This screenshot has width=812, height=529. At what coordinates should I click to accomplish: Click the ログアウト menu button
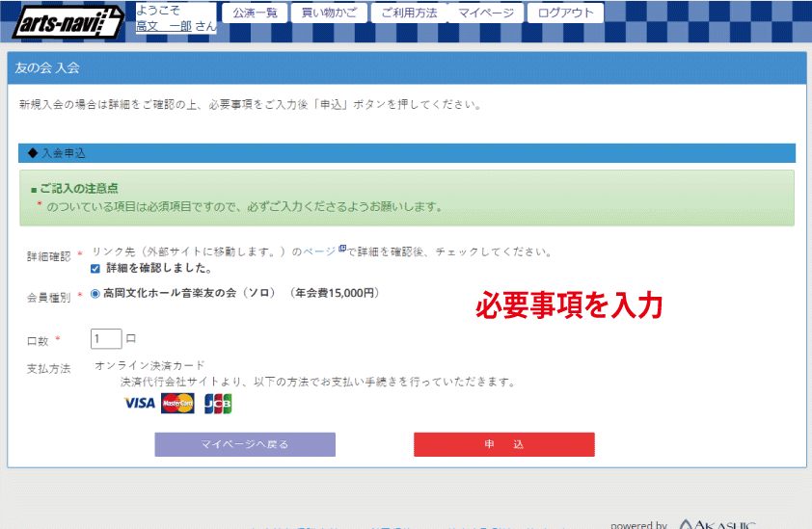click(x=565, y=13)
